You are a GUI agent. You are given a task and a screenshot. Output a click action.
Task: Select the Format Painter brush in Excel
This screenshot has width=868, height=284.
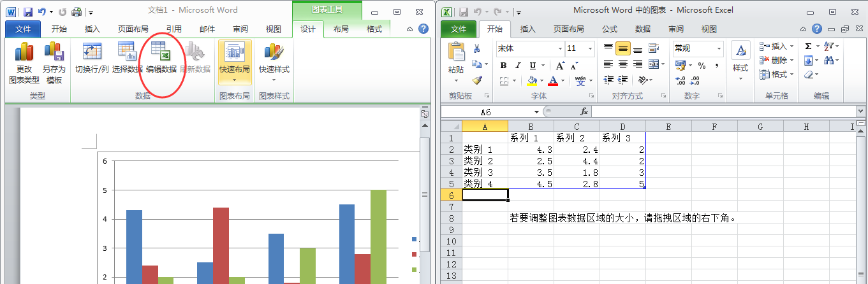(476, 80)
